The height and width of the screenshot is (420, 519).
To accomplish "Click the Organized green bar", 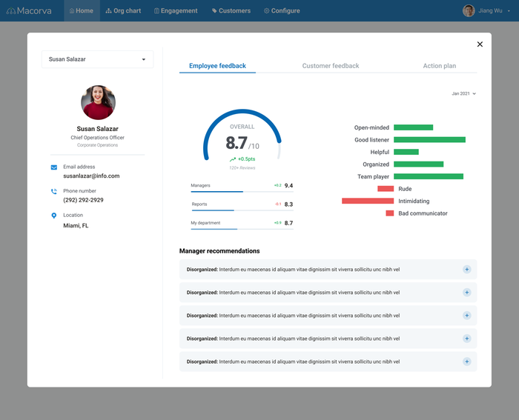I will pyautogui.click(x=419, y=164).
